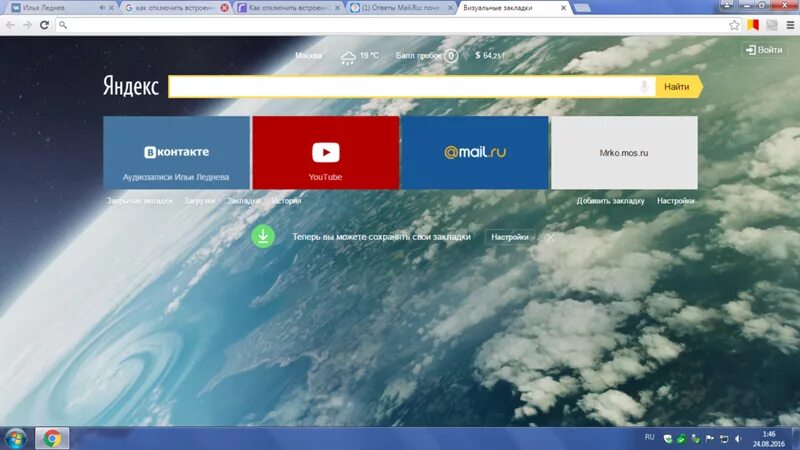Close the Ответы Mail.Ru tab
The width and height of the screenshot is (800, 450).
point(449,8)
